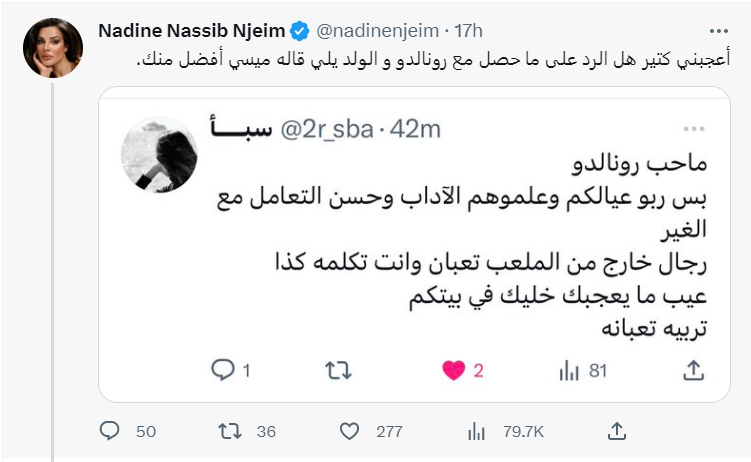
Task: Share icon inside quoted tweet
Action: (692, 371)
